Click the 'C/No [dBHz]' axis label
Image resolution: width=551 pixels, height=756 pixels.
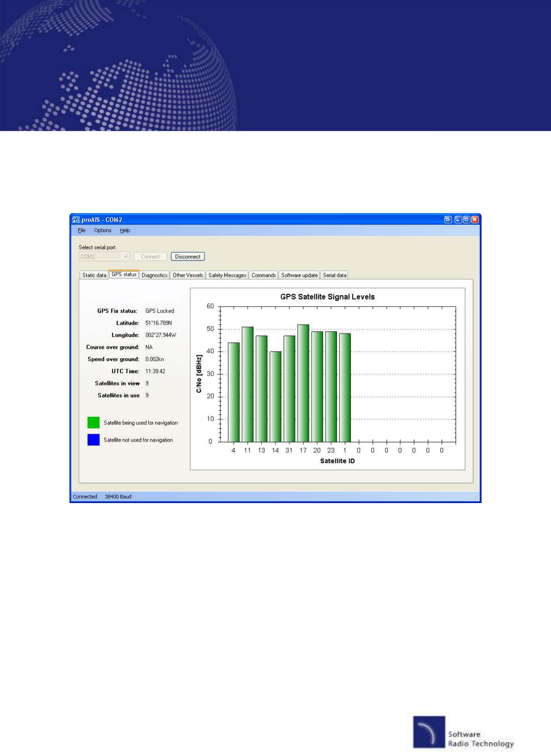[x=199, y=374]
